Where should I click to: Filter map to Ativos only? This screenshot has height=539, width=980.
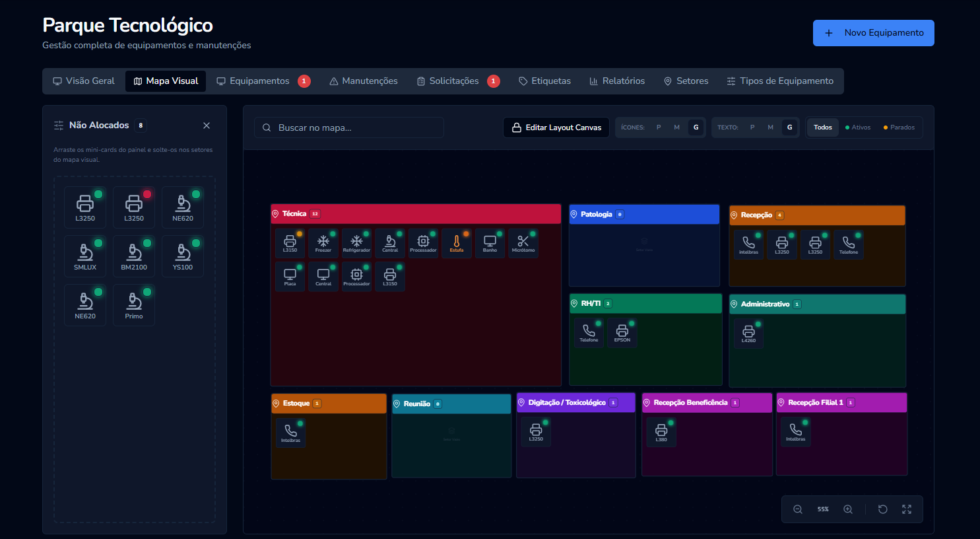(x=858, y=127)
